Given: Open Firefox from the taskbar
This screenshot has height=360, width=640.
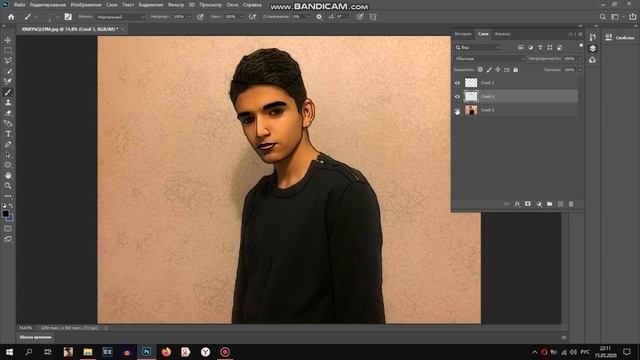Looking at the screenshot, I should (x=166, y=352).
